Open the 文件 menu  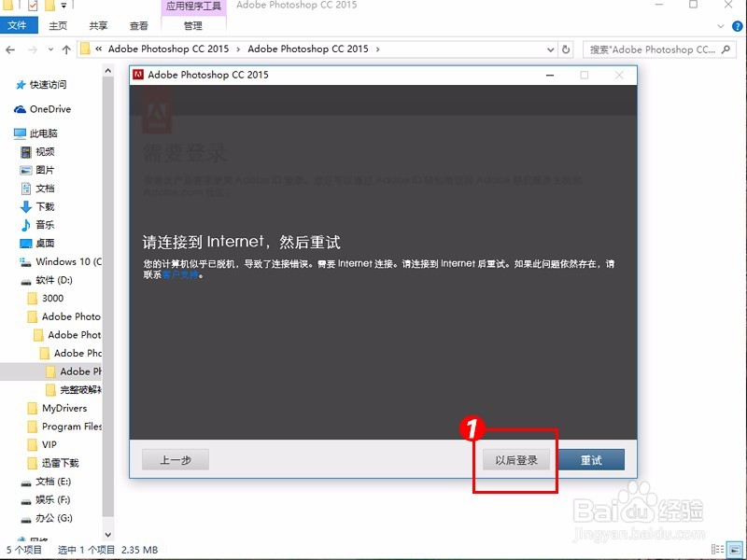(x=19, y=25)
